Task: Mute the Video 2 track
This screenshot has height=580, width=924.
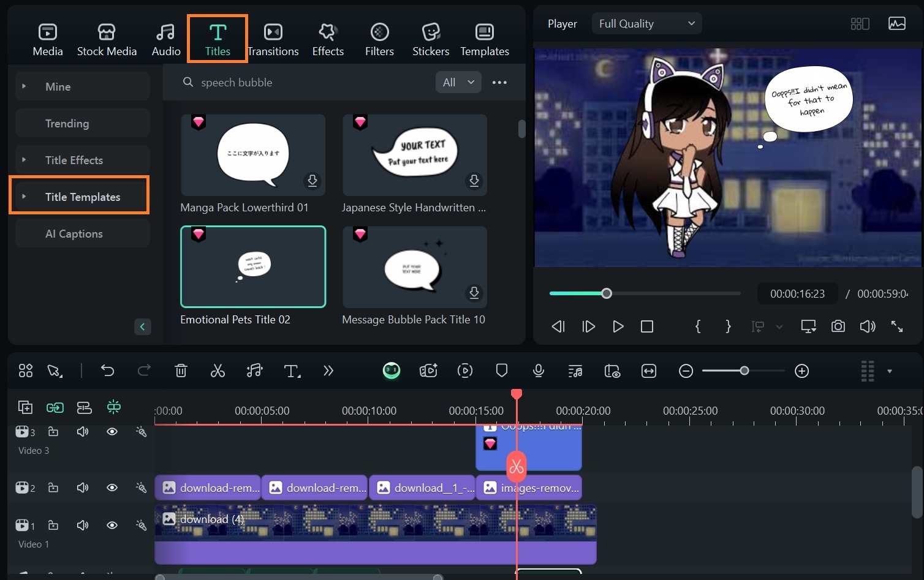Action: pyautogui.click(x=83, y=488)
